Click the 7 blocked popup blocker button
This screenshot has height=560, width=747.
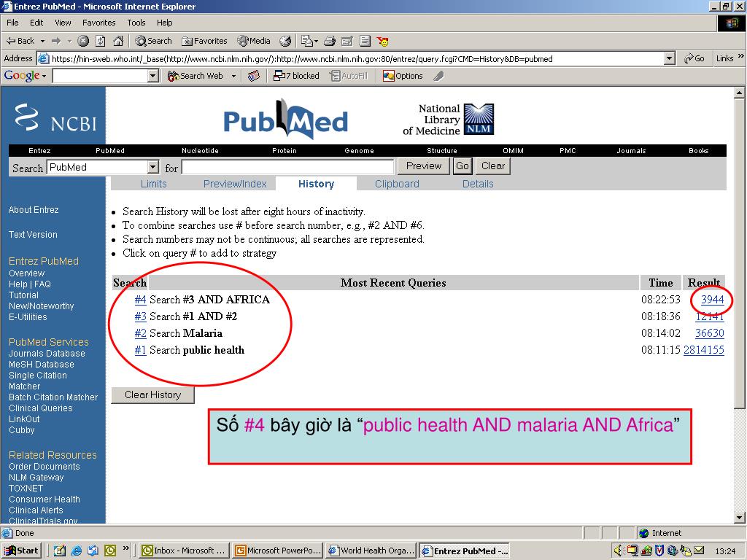click(296, 76)
